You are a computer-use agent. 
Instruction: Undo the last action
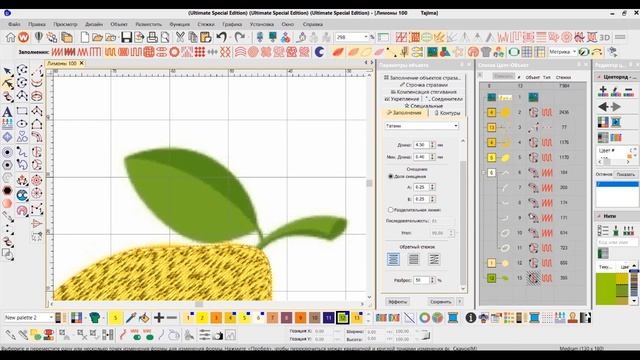(222, 38)
